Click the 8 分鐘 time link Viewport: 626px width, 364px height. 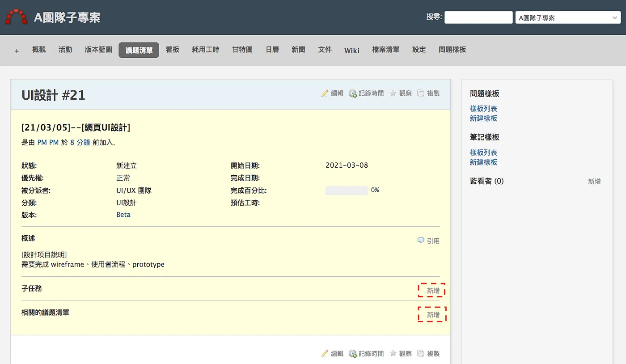pyautogui.click(x=80, y=143)
